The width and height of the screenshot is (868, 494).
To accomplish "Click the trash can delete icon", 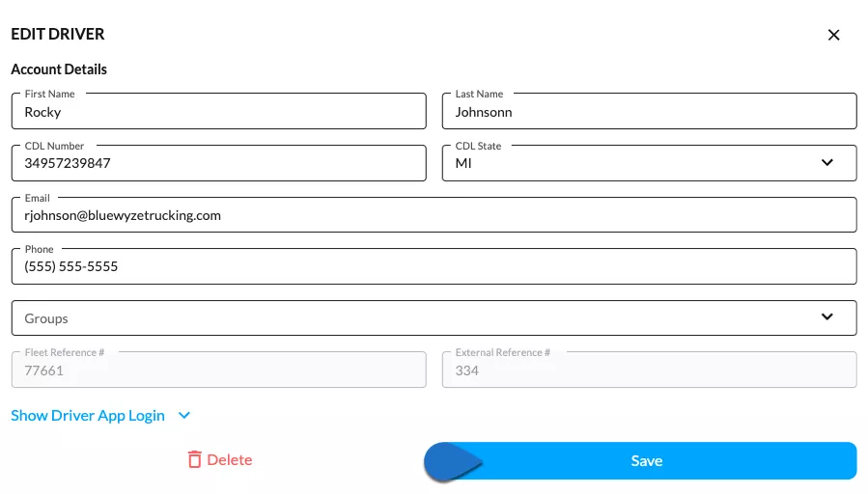I will point(194,459).
